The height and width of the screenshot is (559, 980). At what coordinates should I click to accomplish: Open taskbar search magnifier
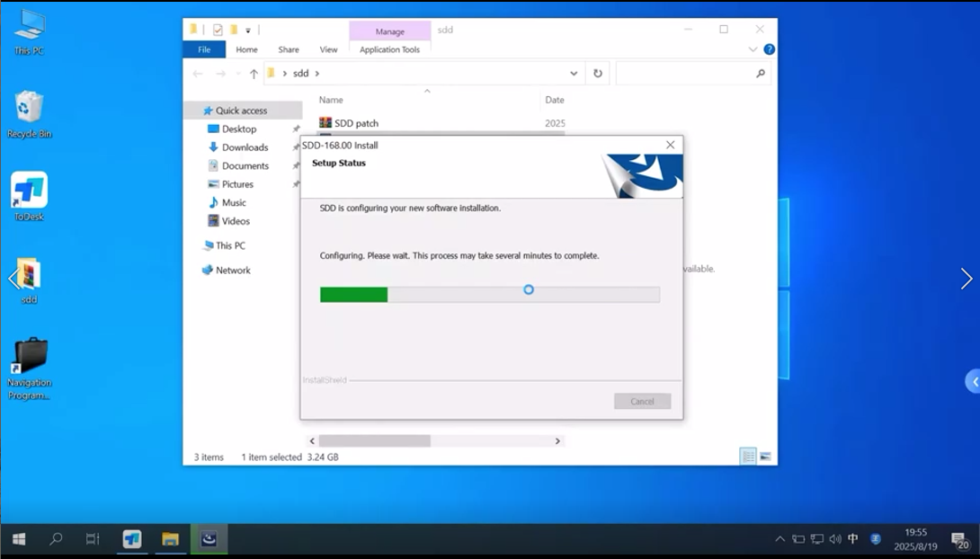pos(56,538)
